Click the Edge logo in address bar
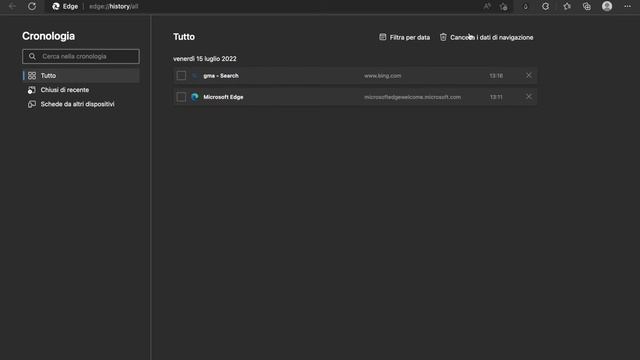This screenshot has width=640, height=360. coord(56,7)
